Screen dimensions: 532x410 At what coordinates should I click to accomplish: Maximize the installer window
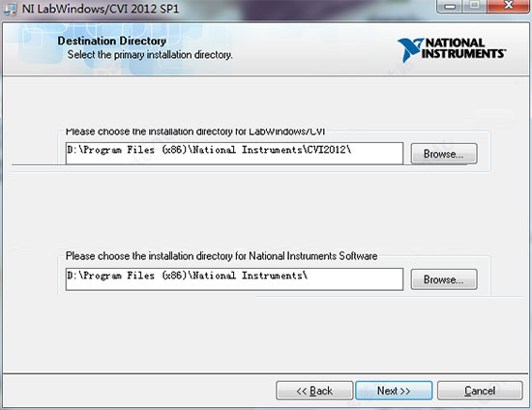pyautogui.click(x=474, y=6)
